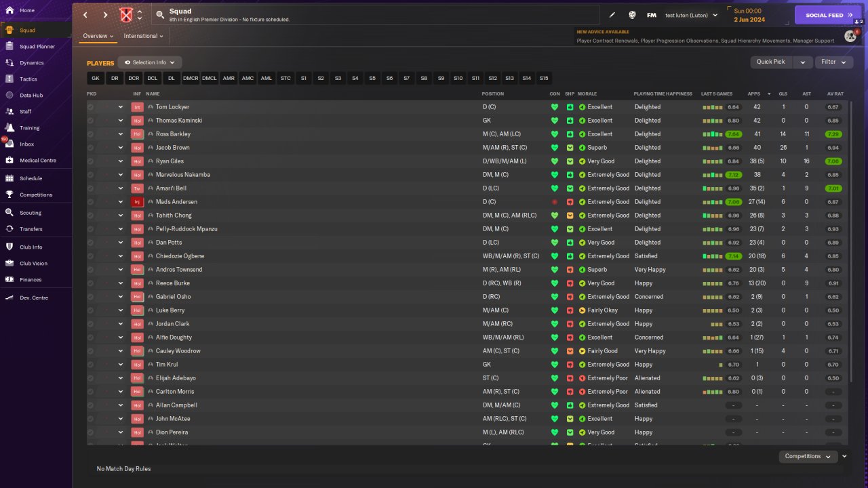Expand the row chevron for Elijah Adebayo
868x488 pixels.
(x=121, y=378)
